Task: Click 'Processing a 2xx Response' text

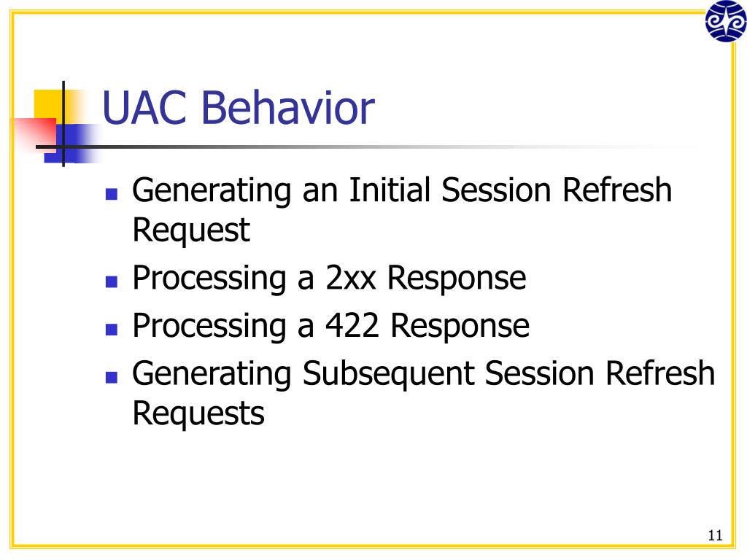Action: [x=329, y=279]
